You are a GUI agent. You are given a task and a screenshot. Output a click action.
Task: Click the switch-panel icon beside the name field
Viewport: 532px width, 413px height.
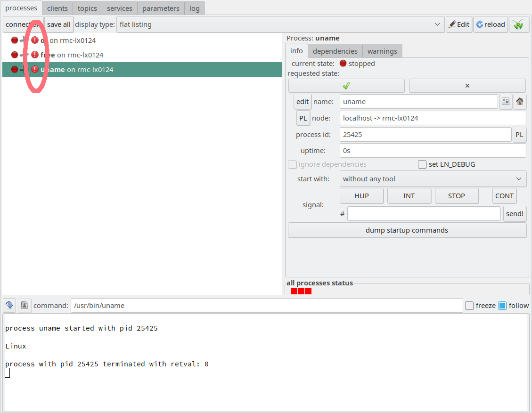pyautogui.click(x=506, y=101)
